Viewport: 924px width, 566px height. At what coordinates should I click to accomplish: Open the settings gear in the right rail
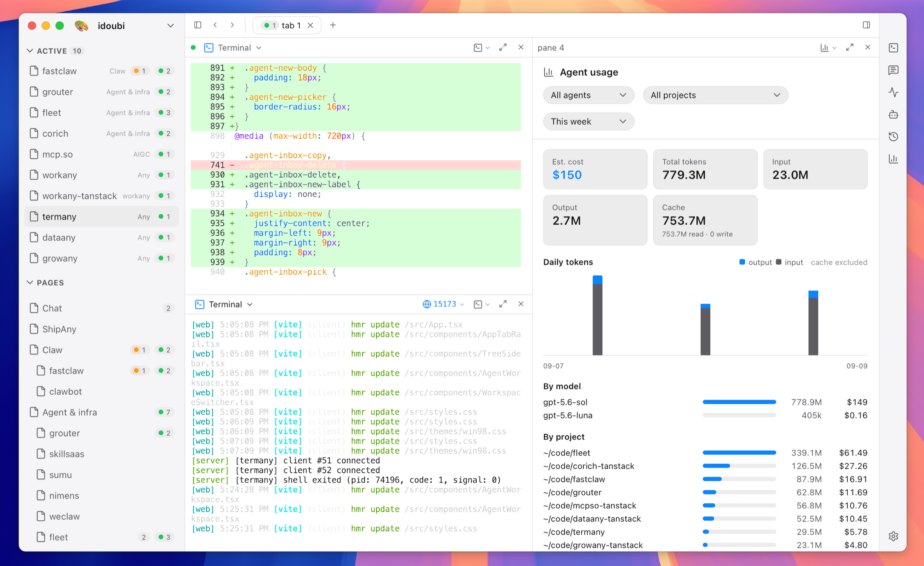click(x=893, y=536)
